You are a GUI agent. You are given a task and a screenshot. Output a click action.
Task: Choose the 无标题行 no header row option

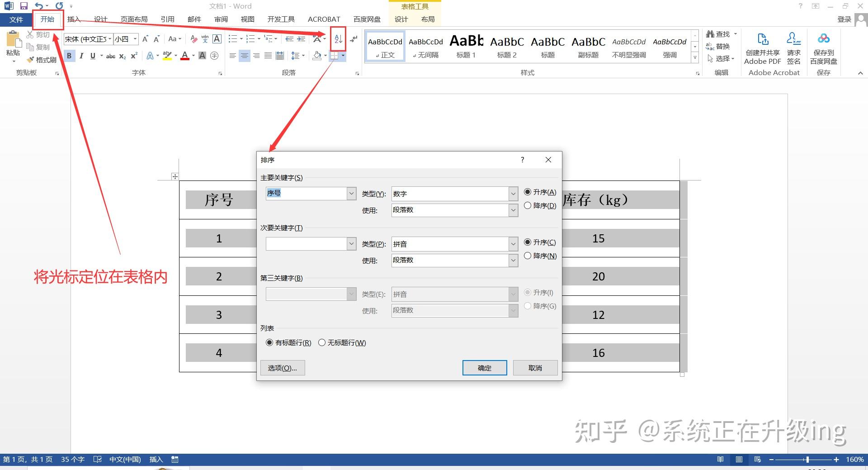pos(342,343)
